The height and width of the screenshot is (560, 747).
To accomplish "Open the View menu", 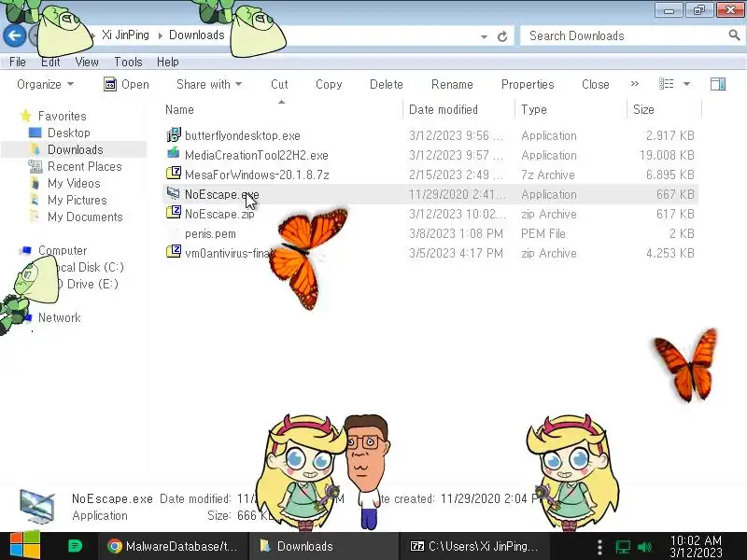I will (87, 62).
